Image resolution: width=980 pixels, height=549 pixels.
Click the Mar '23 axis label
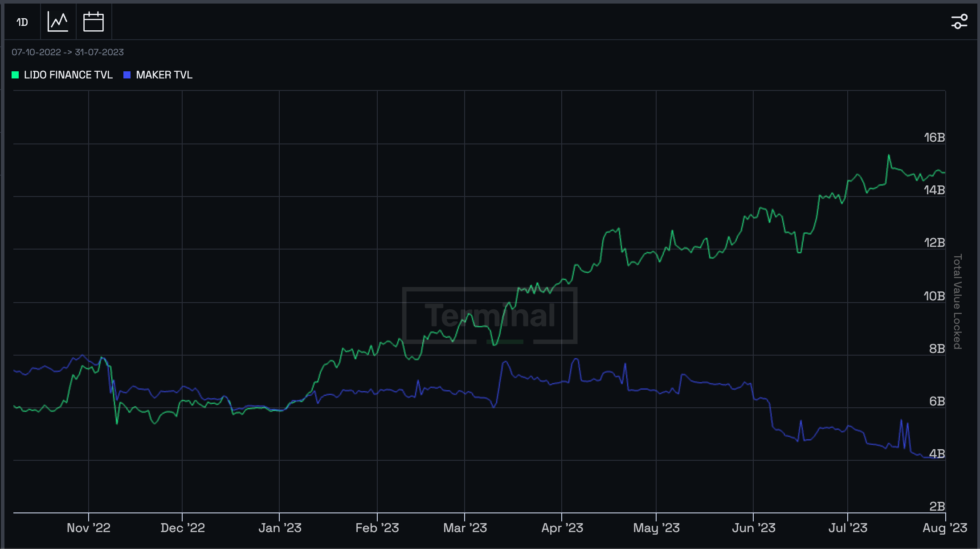465,528
